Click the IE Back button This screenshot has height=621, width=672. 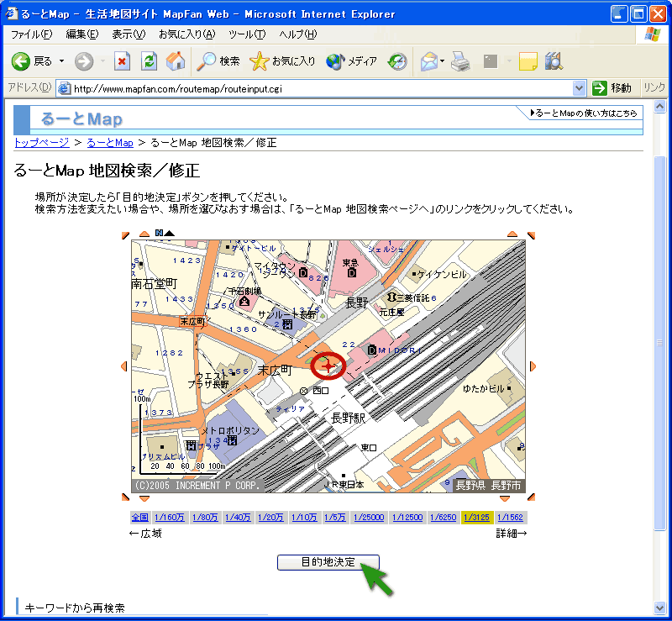pyautogui.click(x=31, y=61)
